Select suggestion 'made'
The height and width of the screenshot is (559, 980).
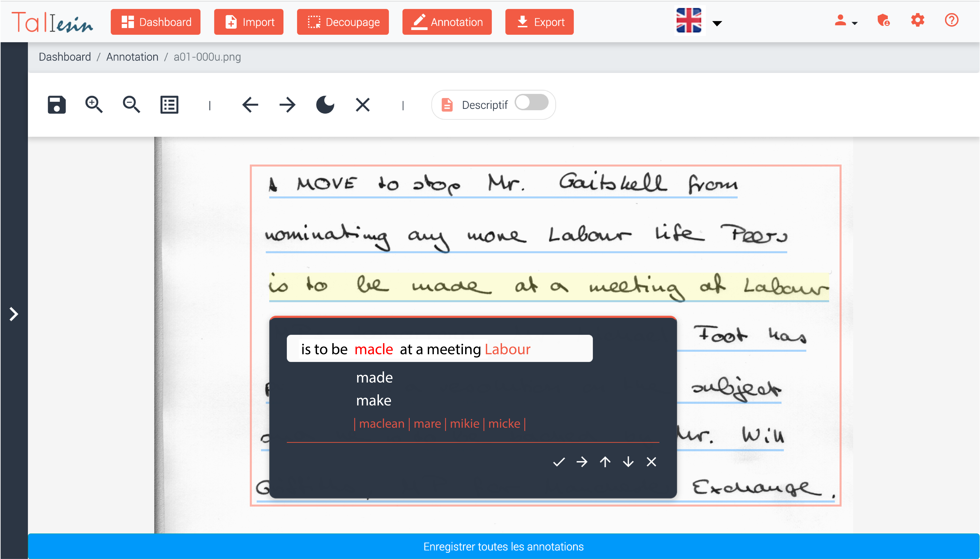[374, 378]
